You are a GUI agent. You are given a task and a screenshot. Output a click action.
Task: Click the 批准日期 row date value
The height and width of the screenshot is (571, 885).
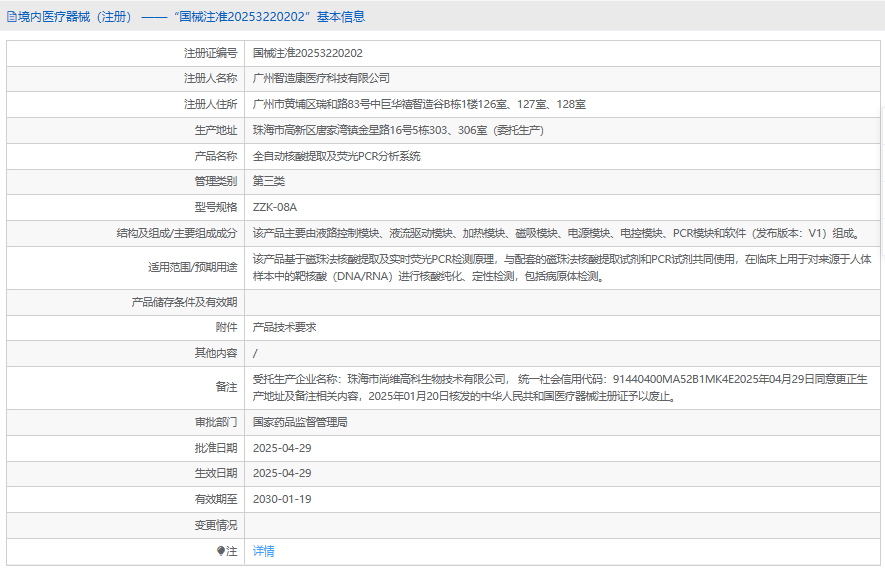click(282, 447)
